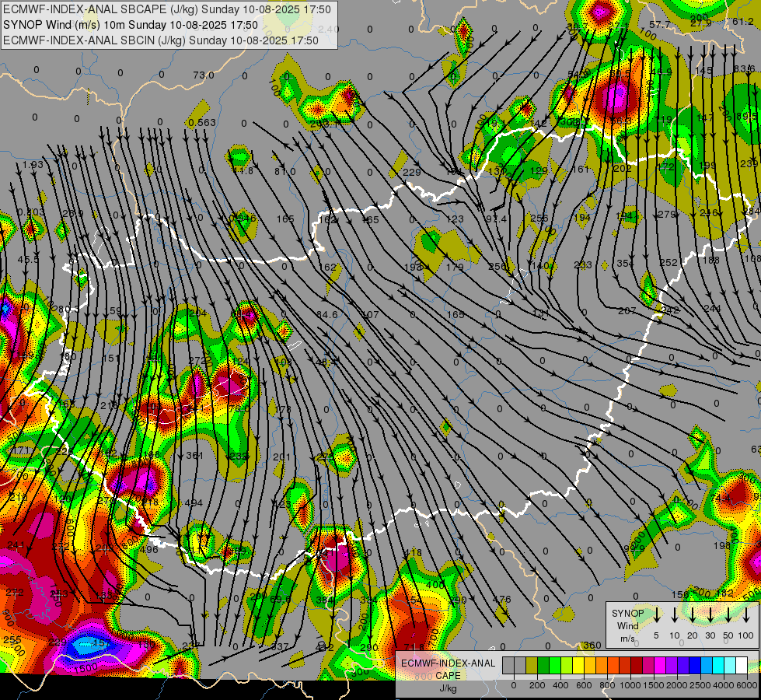Screen dimensions: 761x700
Task: Click the SBCIN title line in header
Action: (x=161, y=40)
